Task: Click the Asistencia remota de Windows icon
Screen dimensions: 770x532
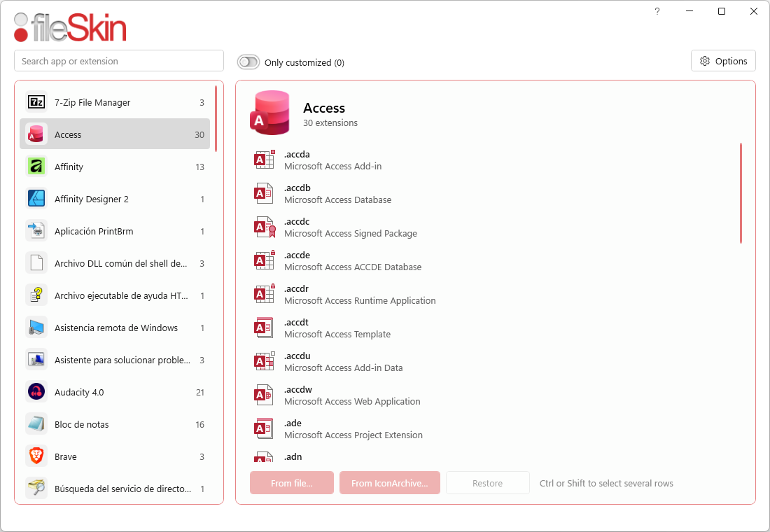Action: pyautogui.click(x=36, y=328)
